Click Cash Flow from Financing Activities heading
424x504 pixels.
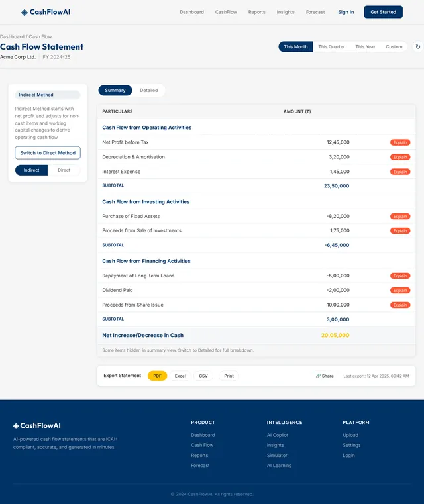click(x=146, y=261)
